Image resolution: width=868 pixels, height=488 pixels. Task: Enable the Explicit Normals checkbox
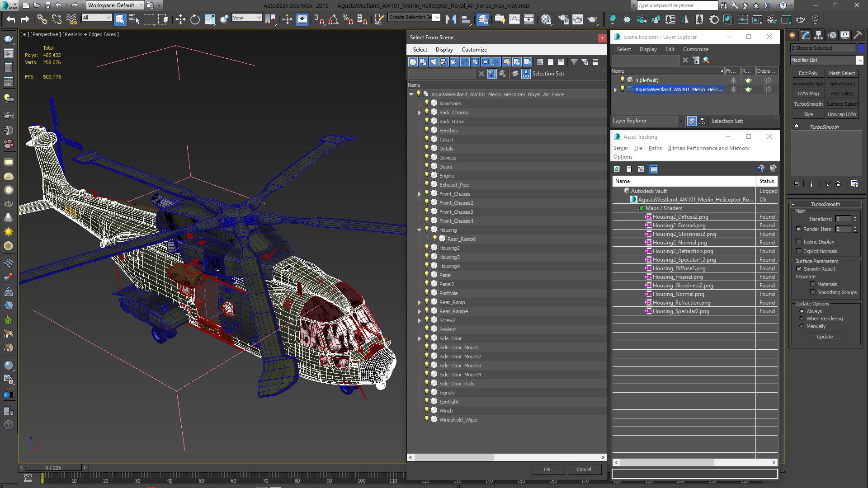798,251
